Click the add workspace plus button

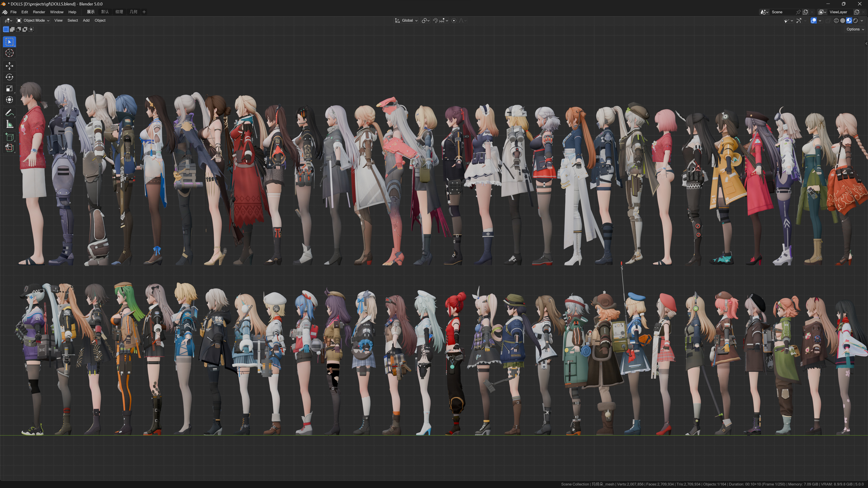point(144,12)
